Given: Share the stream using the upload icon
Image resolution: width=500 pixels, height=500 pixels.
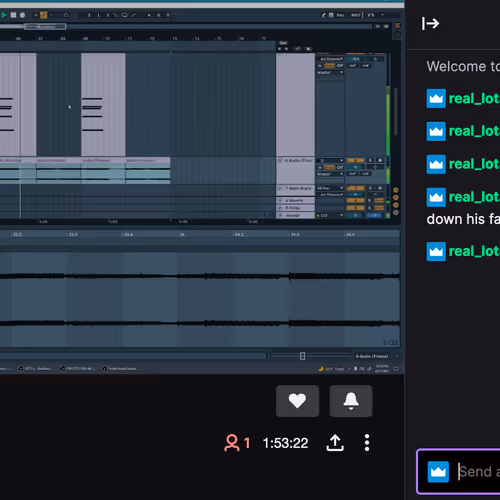Looking at the screenshot, I should click(x=335, y=443).
